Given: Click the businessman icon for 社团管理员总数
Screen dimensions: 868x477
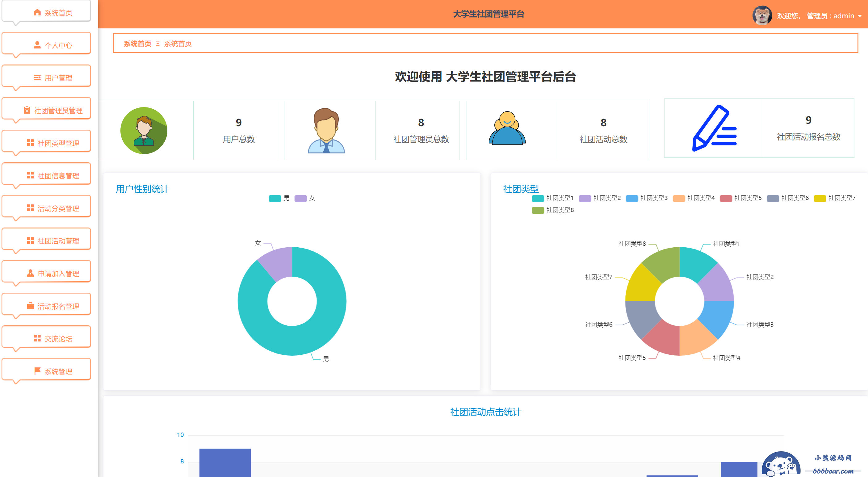Looking at the screenshot, I should [x=326, y=131].
